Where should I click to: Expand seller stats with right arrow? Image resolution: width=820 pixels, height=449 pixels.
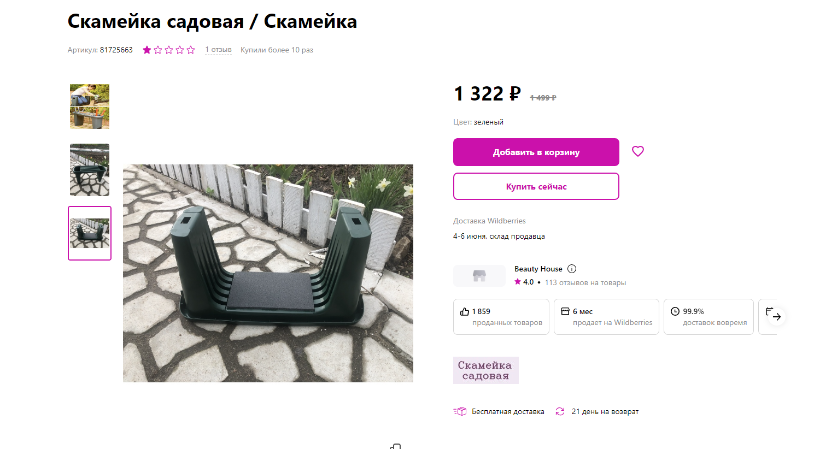click(x=777, y=316)
